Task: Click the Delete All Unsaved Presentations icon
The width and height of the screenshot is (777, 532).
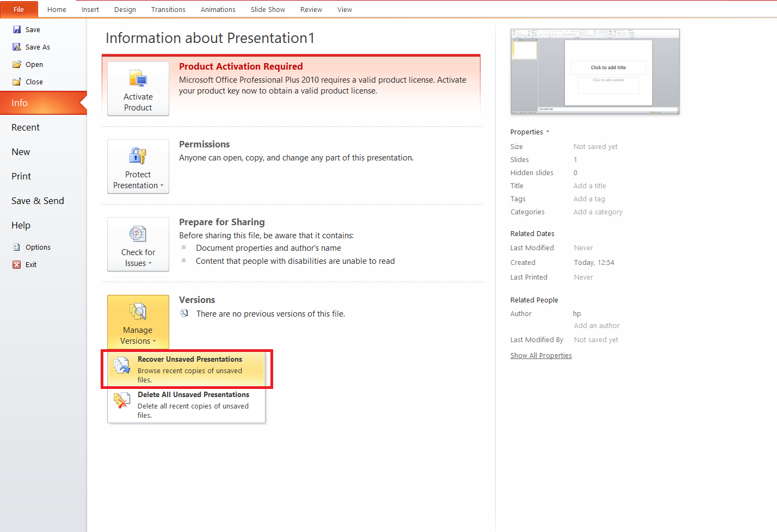Action: (x=122, y=400)
